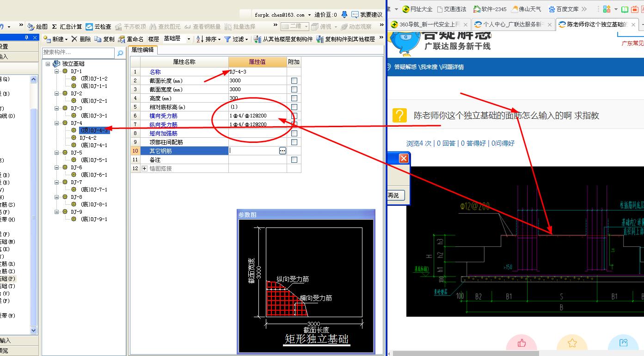The image size is (644, 356).
Task: Open 百度文库 bookmark in browser
Action: pos(564,9)
